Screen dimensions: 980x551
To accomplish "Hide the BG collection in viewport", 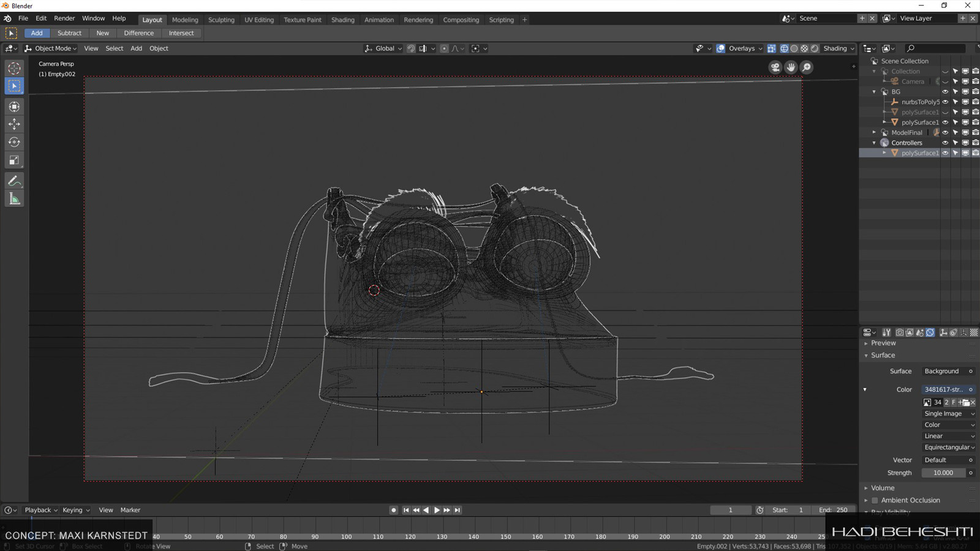I will click(945, 92).
